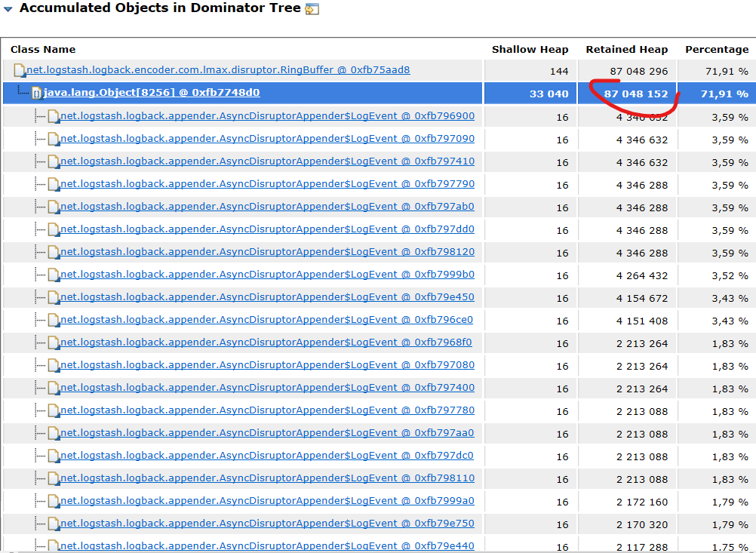Viewport: 756px width, 553px height.
Task: Select retained heap value 4 154 672
Action: (642, 299)
